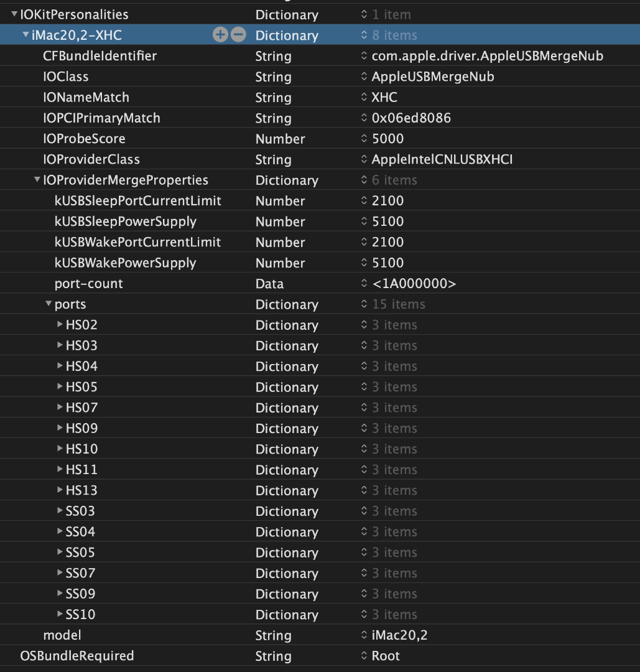Select the IONameMatch key
Image resolution: width=640 pixels, height=672 pixels.
tap(86, 97)
